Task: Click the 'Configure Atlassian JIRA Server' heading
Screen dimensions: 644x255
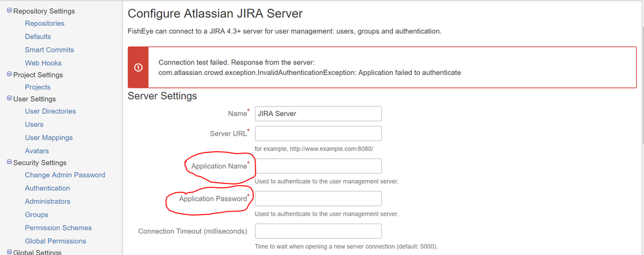Action: (216, 14)
